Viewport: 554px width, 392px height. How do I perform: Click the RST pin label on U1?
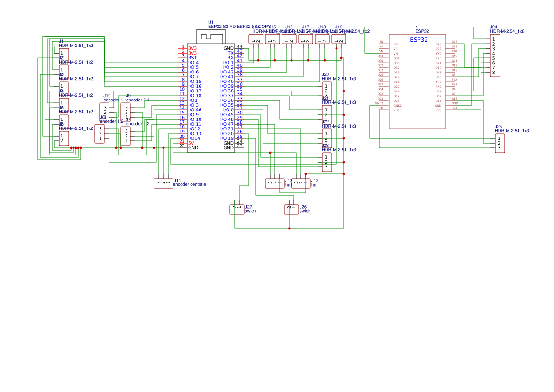tap(192, 58)
